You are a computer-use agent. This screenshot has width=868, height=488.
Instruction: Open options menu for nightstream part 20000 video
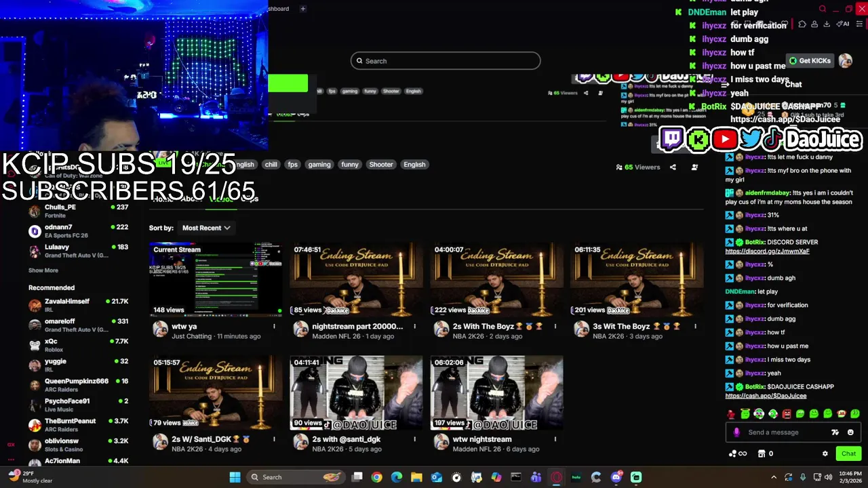point(415,327)
